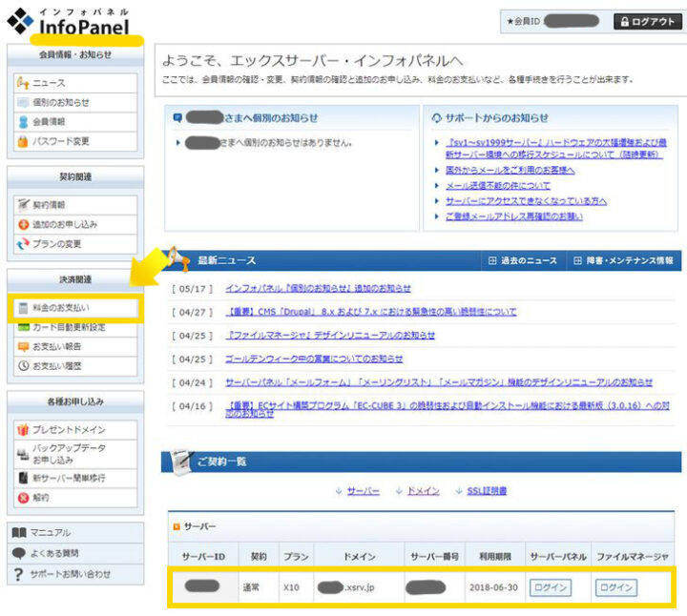The height and width of the screenshot is (616, 687).
Task: Open 国外からメールをご利用のお客様へ link
Action: (510, 170)
